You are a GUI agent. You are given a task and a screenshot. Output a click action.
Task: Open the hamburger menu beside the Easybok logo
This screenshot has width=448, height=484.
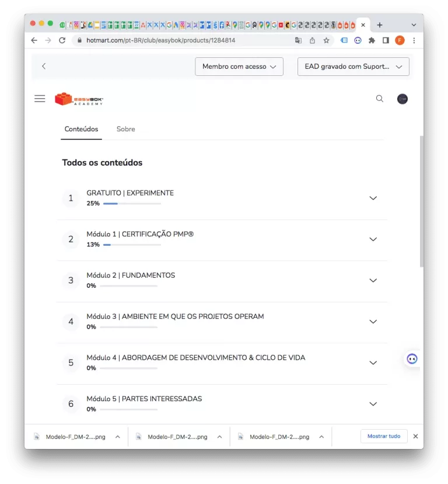[x=40, y=99]
